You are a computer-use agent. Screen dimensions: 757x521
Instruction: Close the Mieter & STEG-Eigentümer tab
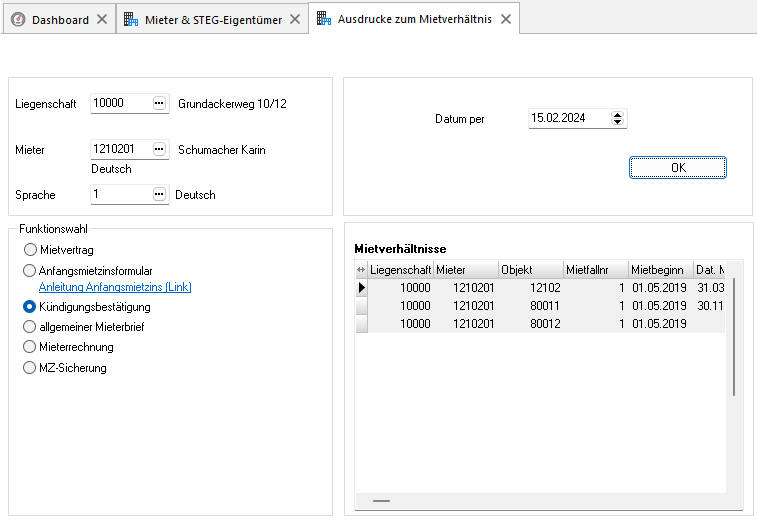[295, 19]
